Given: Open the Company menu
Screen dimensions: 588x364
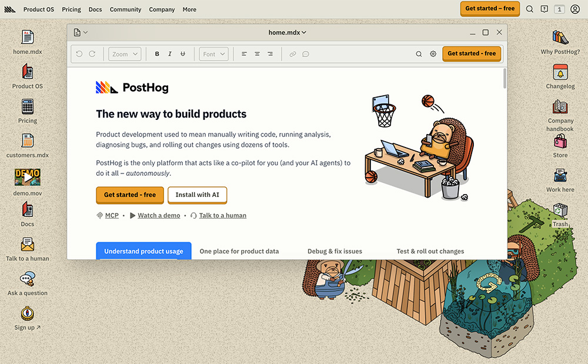Looking at the screenshot, I should tap(162, 9).
